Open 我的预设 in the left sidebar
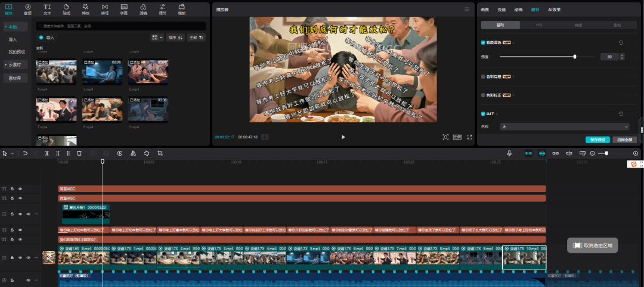Image resolution: width=644 pixels, height=287 pixels. pyautogui.click(x=17, y=52)
